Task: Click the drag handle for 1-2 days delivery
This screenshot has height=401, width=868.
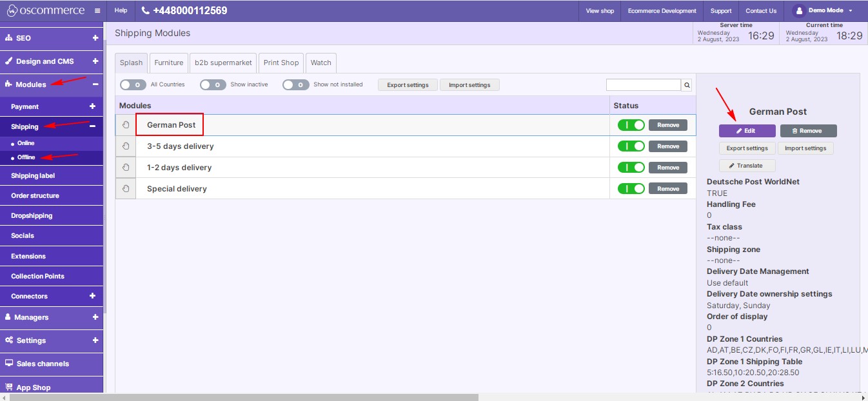Action: pos(126,168)
